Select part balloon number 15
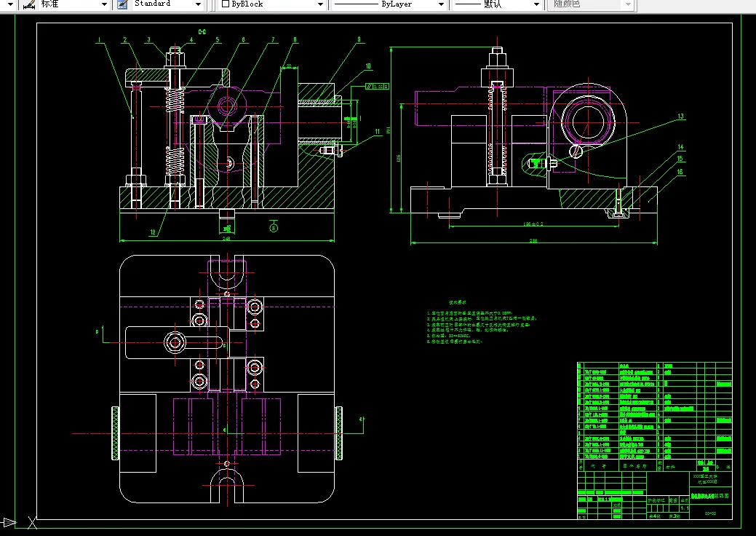The width and height of the screenshot is (756, 536). [680, 159]
